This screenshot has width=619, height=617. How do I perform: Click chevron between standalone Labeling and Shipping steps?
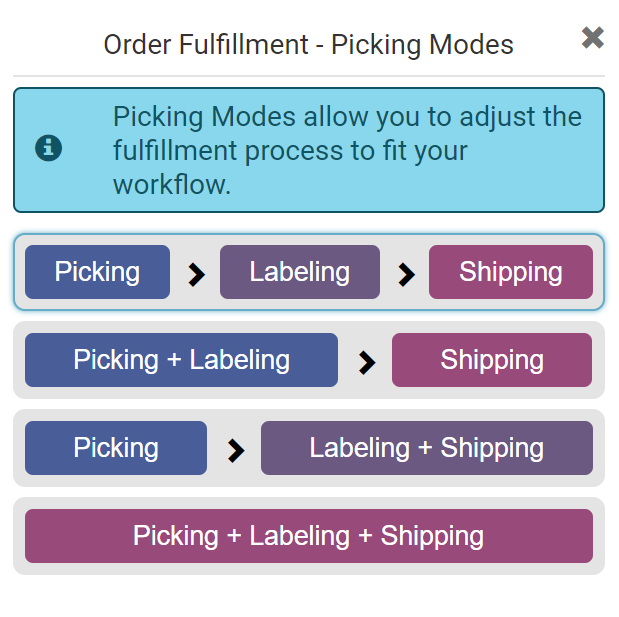(405, 274)
